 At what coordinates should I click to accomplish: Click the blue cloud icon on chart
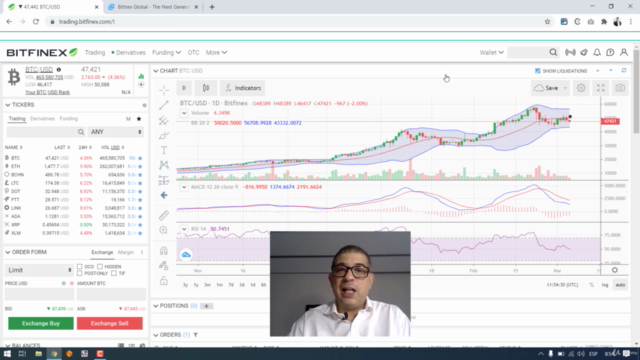(186, 255)
